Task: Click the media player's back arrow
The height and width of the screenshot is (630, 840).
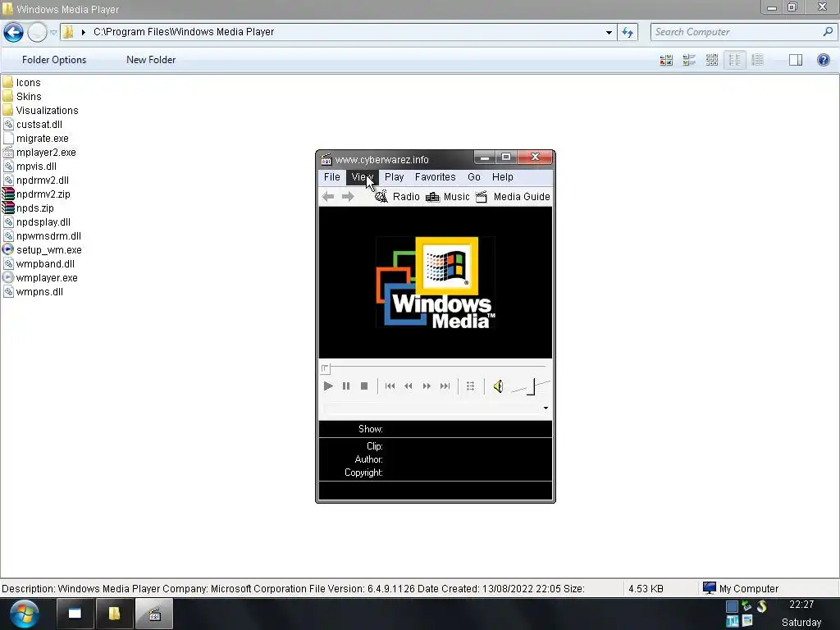Action: tap(328, 197)
